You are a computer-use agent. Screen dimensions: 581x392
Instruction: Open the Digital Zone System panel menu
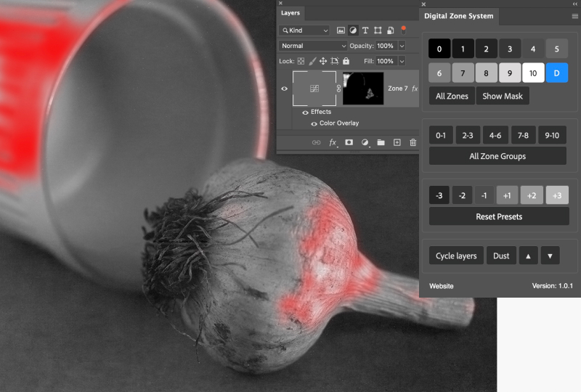click(x=574, y=16)
